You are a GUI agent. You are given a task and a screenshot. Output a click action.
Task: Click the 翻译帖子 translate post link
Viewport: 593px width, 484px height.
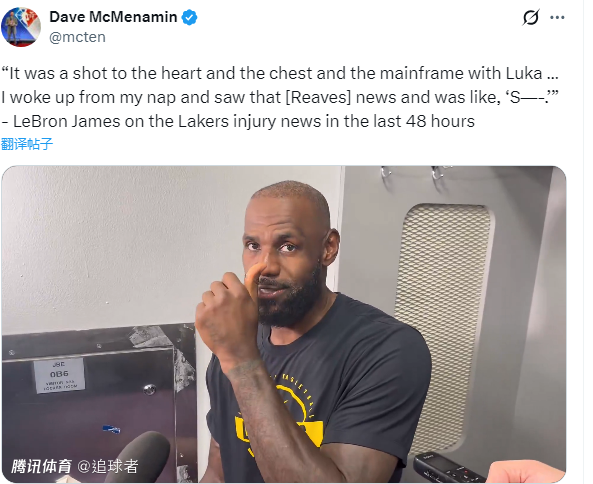click(x=27, y=144)
